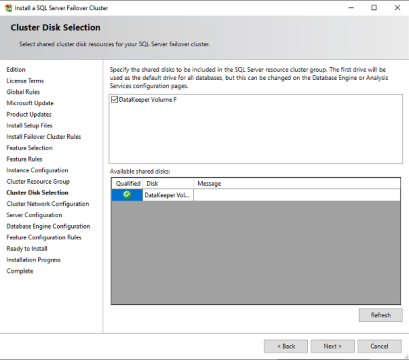Select Install Failover Cluster Rules step
Viewport: 409px width, 360px height.
coord(44,137)
